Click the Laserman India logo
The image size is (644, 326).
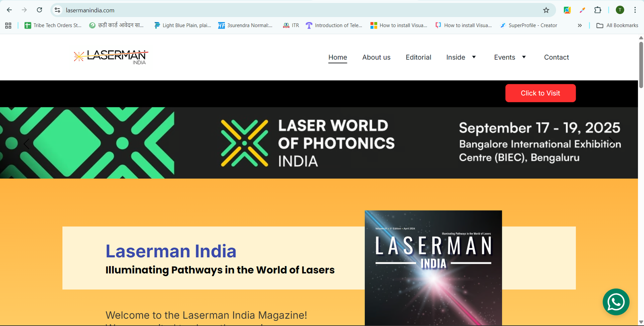click(111, 57)
